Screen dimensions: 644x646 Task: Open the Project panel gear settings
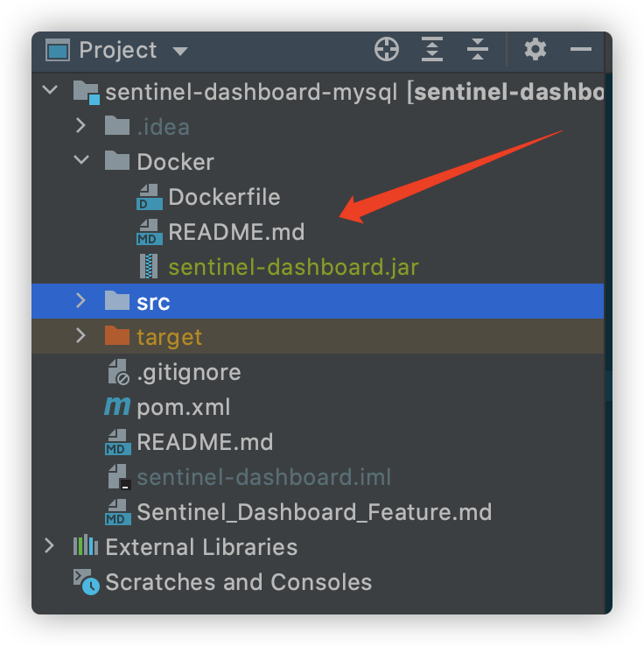(535, 50)
